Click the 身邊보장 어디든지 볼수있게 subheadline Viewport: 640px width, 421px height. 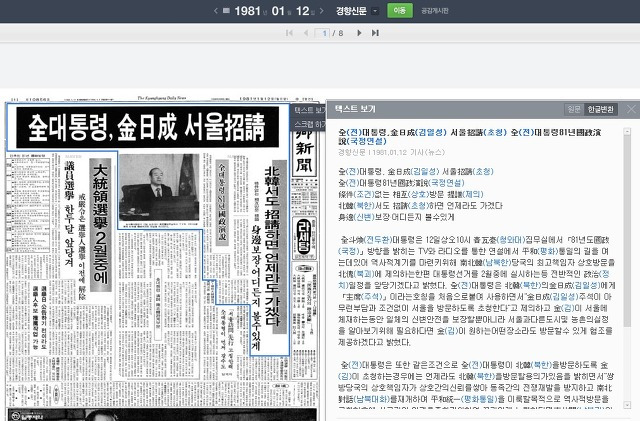[256, 287]
